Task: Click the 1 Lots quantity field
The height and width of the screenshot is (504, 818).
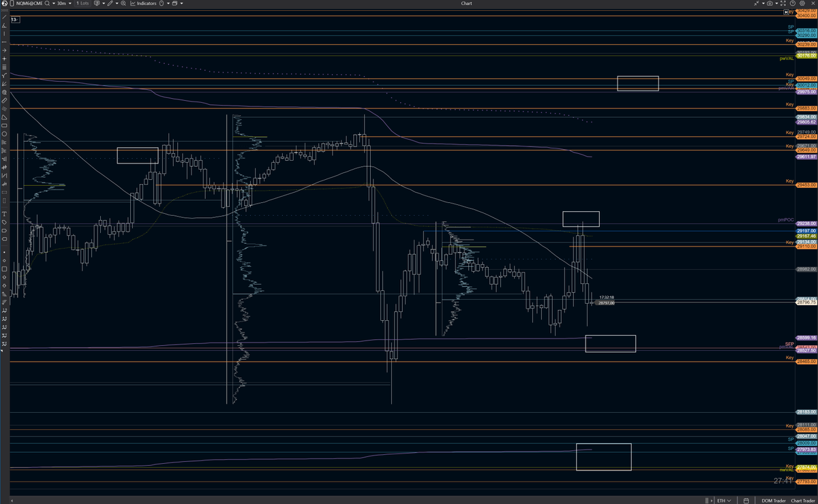Action: (82, 3)
